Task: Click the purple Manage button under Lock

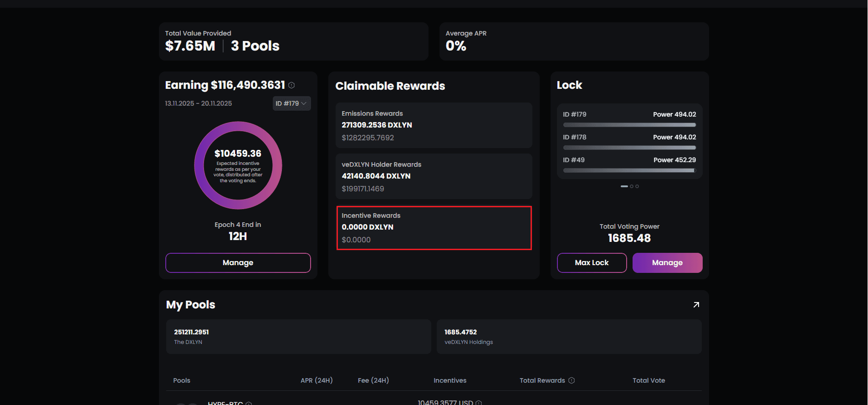Action: tap(667, 263)
